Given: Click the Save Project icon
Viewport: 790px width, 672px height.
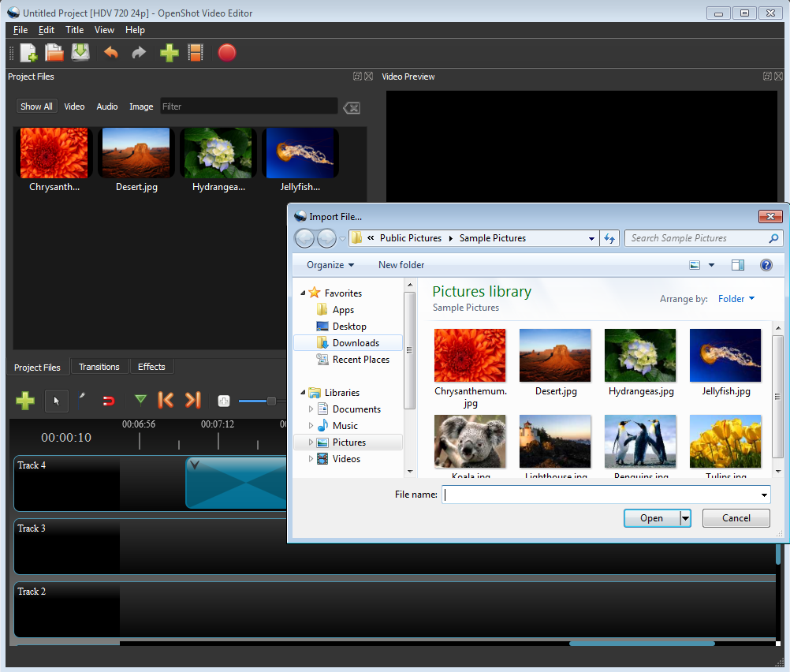Looking at the screenshot, I should pyautogui.click(x=80, y=53).
